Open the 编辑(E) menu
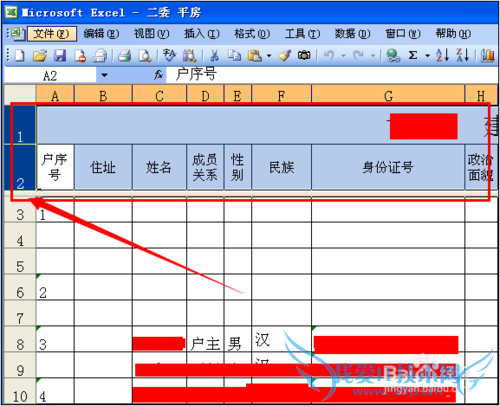 [x=101, y=34]
